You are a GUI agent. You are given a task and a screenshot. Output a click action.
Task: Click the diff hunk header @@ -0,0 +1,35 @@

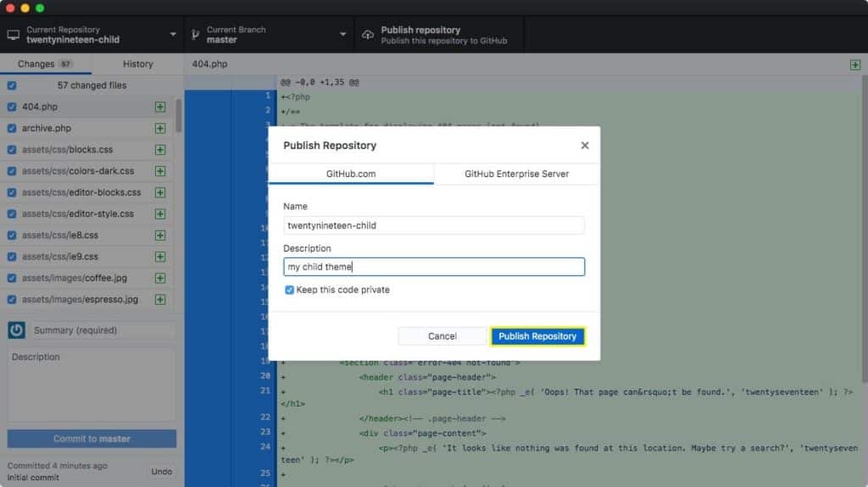pos(320,82)
